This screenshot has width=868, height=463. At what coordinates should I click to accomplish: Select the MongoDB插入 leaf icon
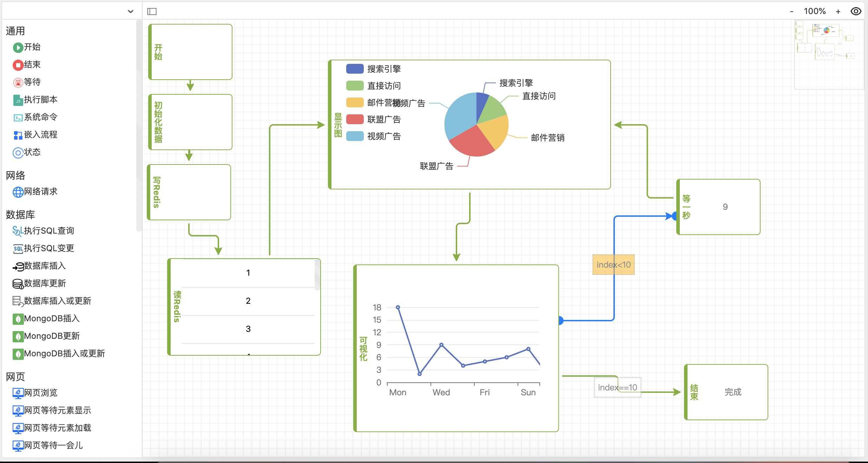click(18, 319)
